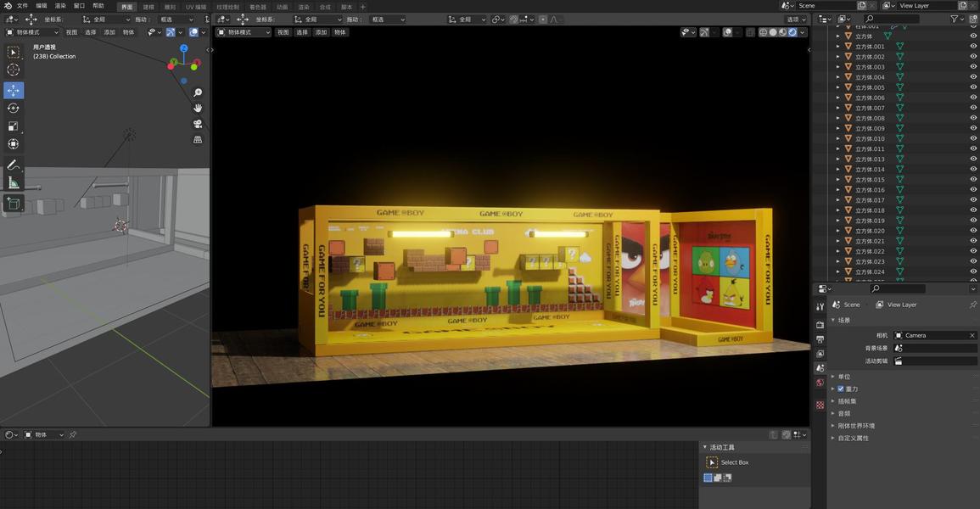Select the Select Box tool in left toolbar
Image resolution: width=980 pixels, height=509 pixels.
click(x=13, y=53)
